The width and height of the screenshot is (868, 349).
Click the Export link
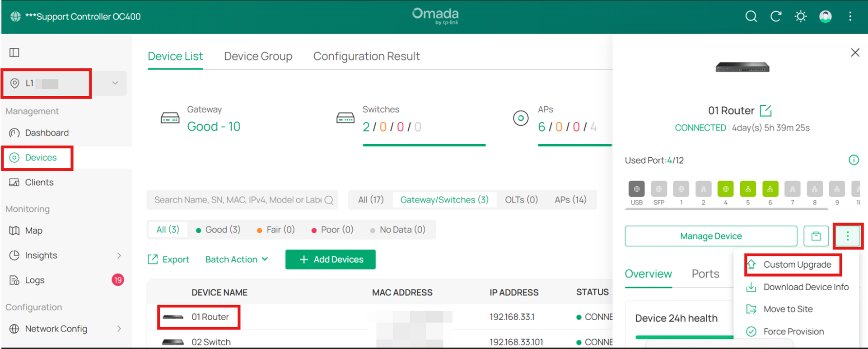pos(168,259)
